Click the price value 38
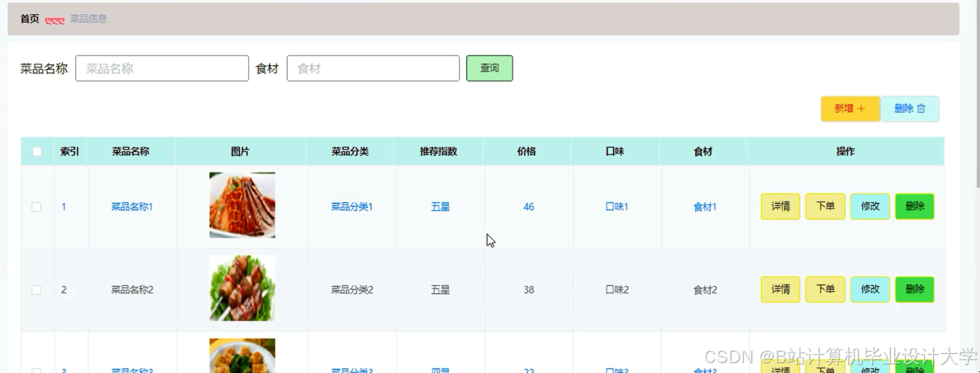Image resolution: width=980 pixels, height=373 pixels. tap(529, 290)
